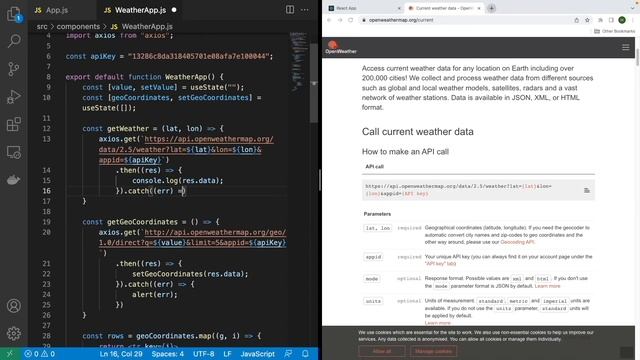This screenshot has width=640, height=360.
Task: Bookmark this page with the star icon
Action: click(587, 20)
